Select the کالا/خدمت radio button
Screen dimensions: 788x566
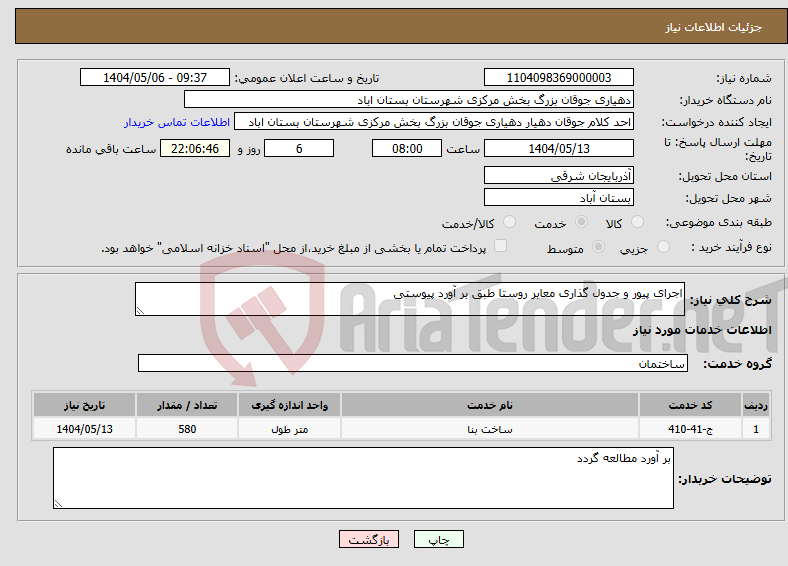(510, 222)
